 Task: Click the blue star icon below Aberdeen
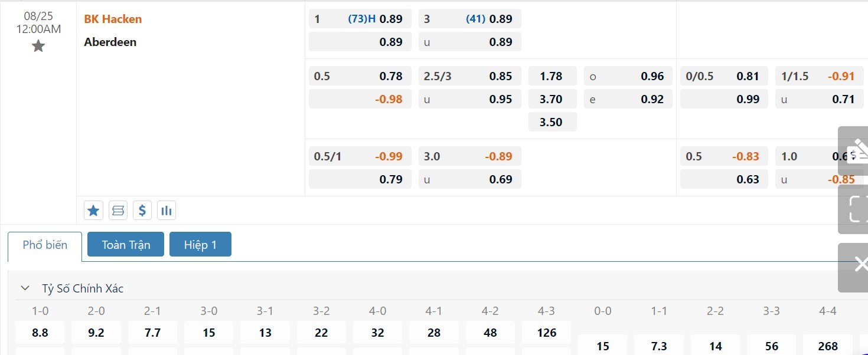coord(93,211)
